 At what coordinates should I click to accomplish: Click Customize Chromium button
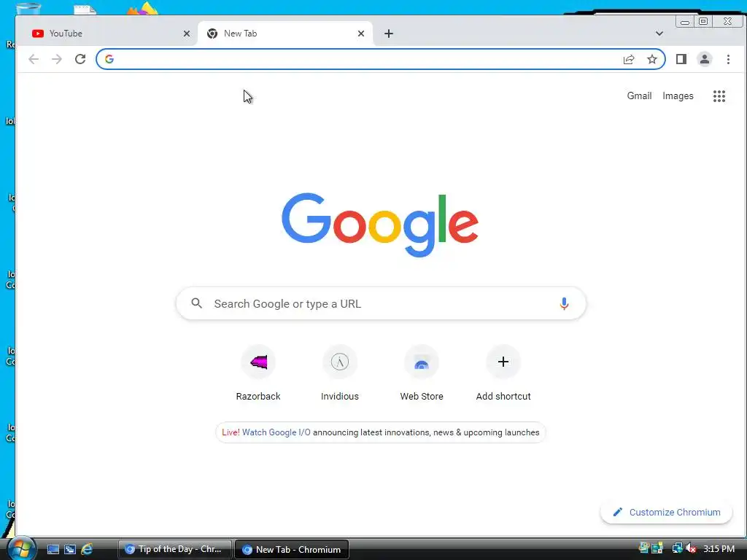pos(666,513)
